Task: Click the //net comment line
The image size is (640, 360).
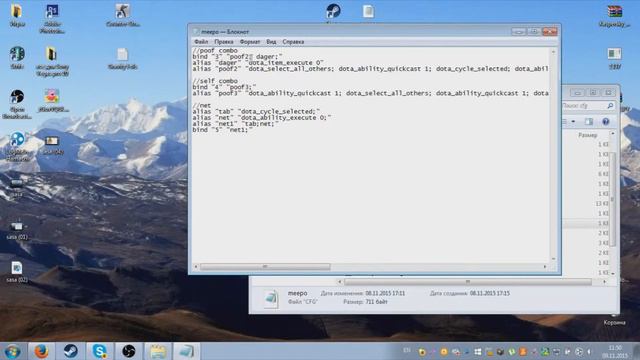Action: point(202,105)
